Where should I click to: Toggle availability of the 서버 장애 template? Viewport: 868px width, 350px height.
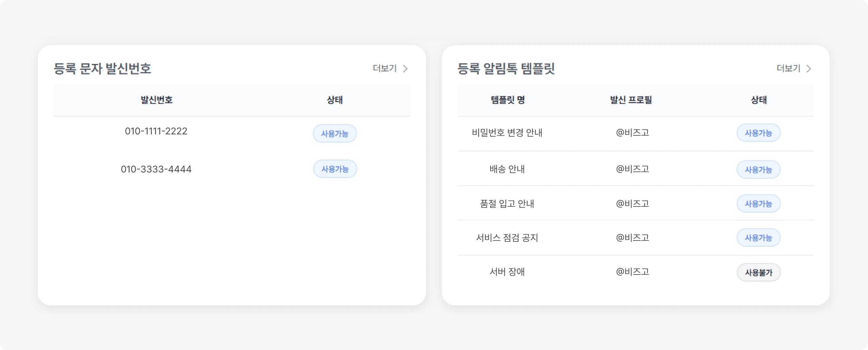point(758,272)
